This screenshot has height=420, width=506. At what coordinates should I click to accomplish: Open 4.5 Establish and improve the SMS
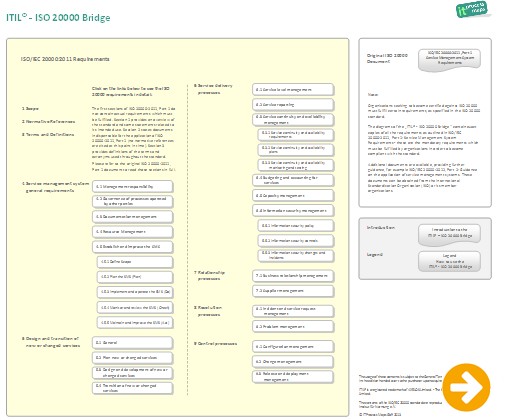pos(133,247)
